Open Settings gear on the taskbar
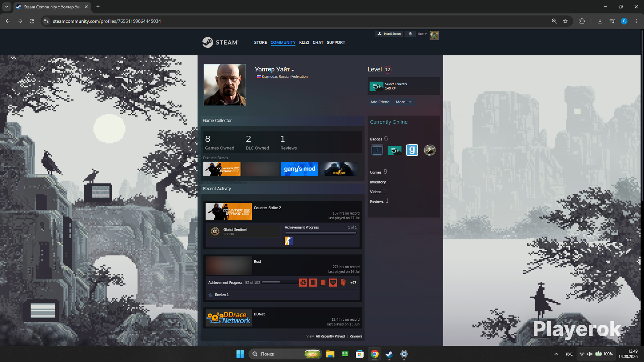The image size is (644, 362). (x=404, y=354)
